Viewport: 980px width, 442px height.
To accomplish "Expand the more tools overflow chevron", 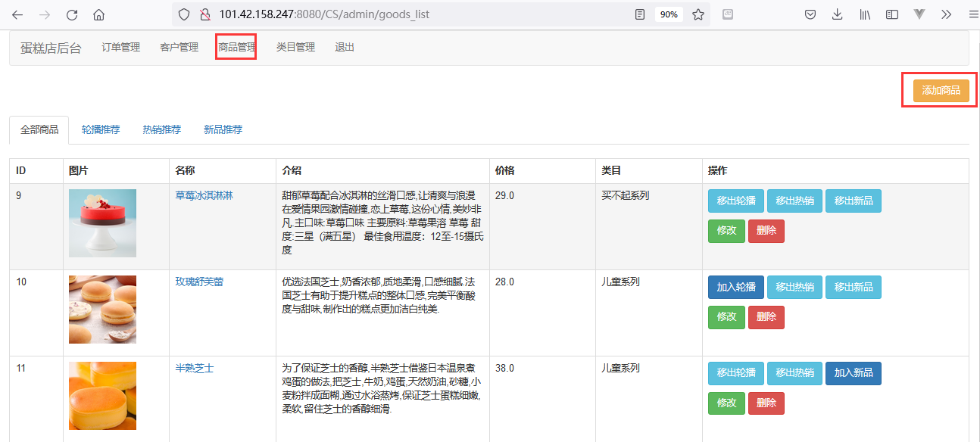I will pos(946,14).
